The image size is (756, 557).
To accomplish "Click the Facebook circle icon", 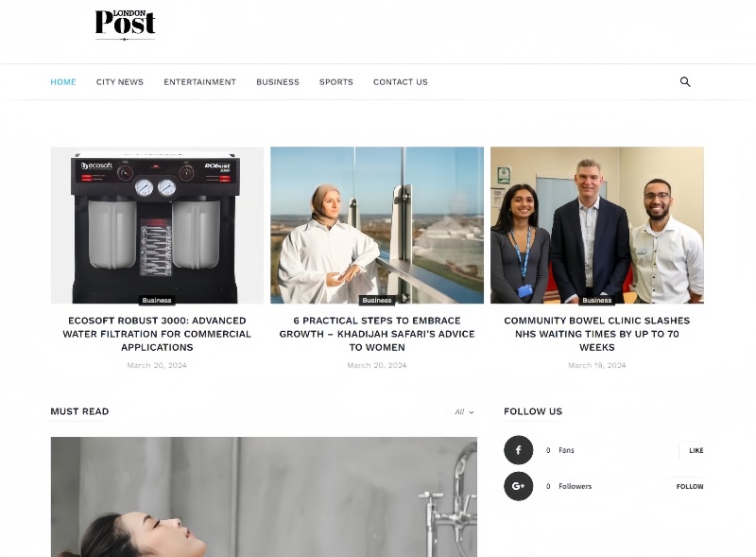I will pyautogui.click(x=518, y=450).
